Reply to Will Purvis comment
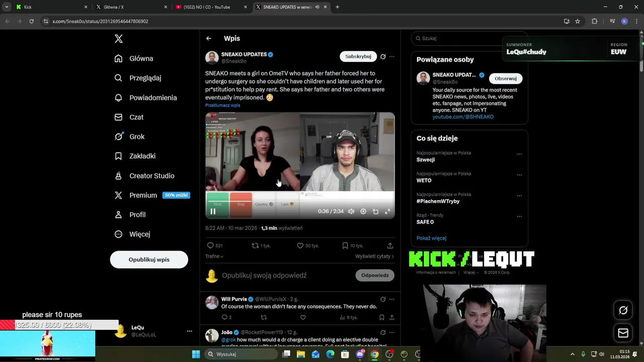Screen dimensions: 644x362 (226, 317)
